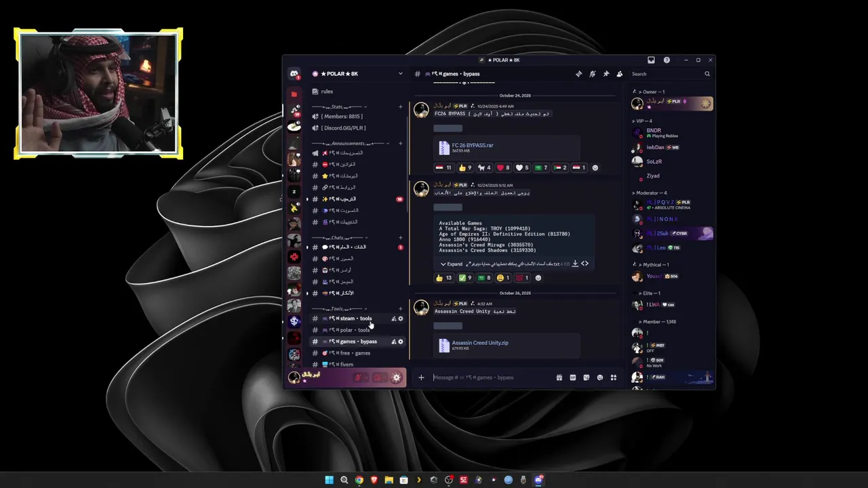Open the apps launcher icon in message bar
Viewport: 868px width, 488px height.
pyautogui.click(x=613, y=378)
